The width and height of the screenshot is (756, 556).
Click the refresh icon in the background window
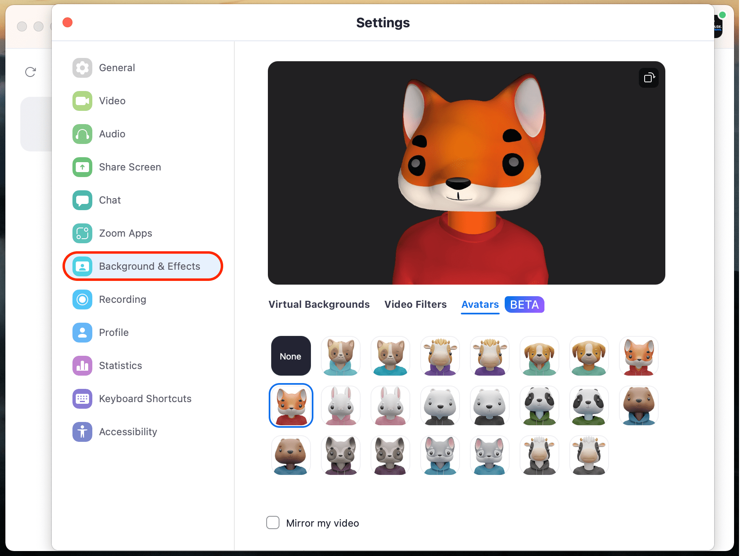tap(30, 72)
